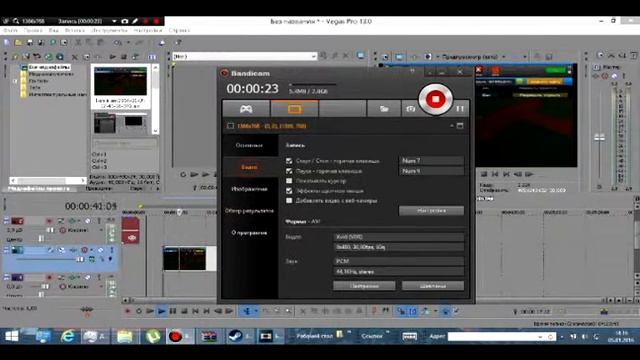Open Правка menu in Vegas Pro
Viewport: 640px width, 360px height.
[33, 30]
